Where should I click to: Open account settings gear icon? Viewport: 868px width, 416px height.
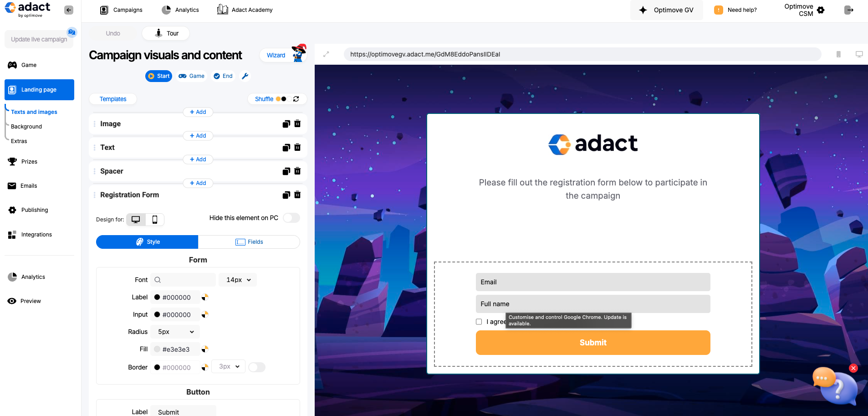point(821,10)
